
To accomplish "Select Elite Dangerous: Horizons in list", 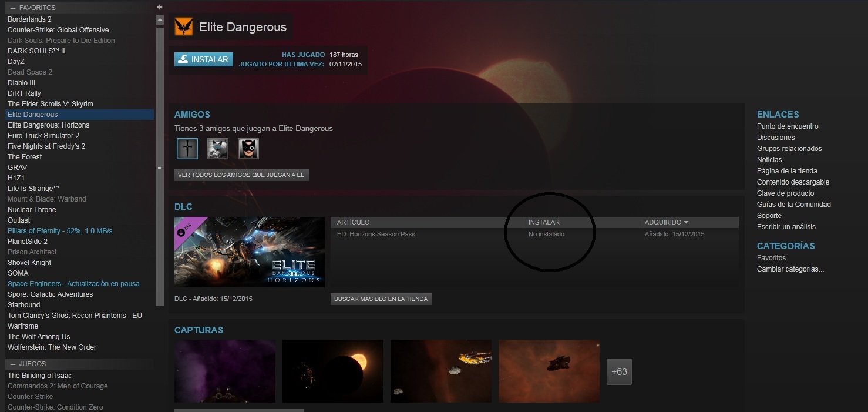I will (49, 125).
